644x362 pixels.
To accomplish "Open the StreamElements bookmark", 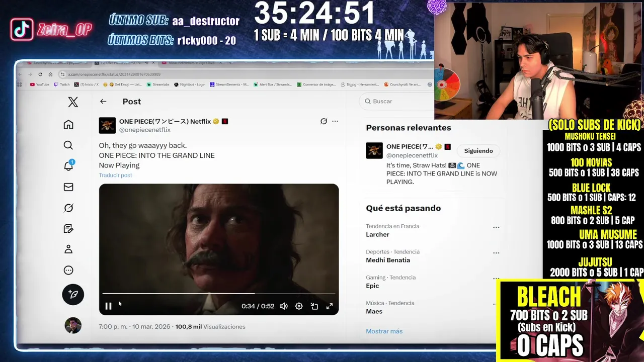I will coord(229,84).
